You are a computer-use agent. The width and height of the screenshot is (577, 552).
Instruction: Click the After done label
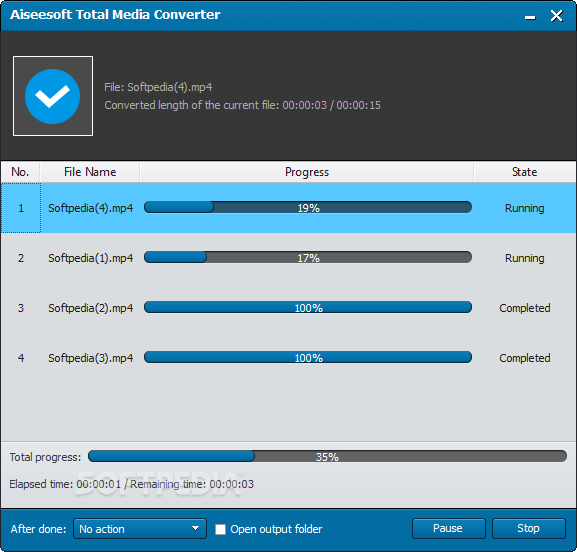point(38,529)
